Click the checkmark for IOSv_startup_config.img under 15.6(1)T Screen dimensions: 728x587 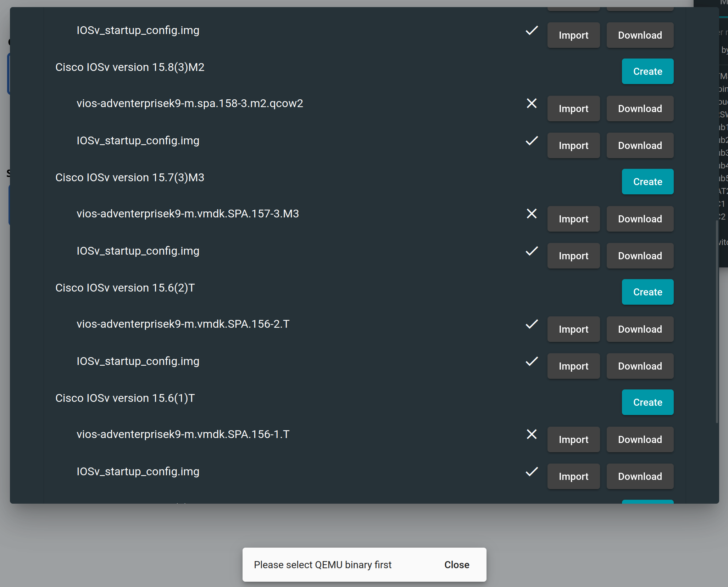pos(531,471)
